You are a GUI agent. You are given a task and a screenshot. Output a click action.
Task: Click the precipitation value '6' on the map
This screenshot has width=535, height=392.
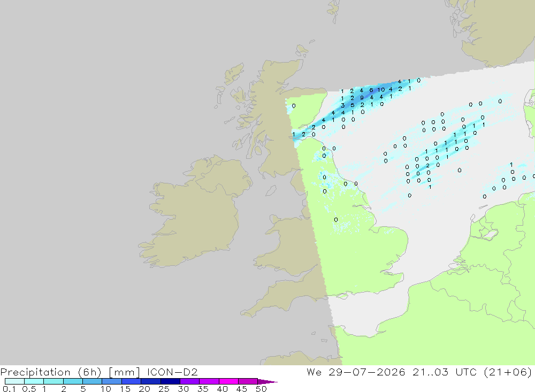point(371,90)
